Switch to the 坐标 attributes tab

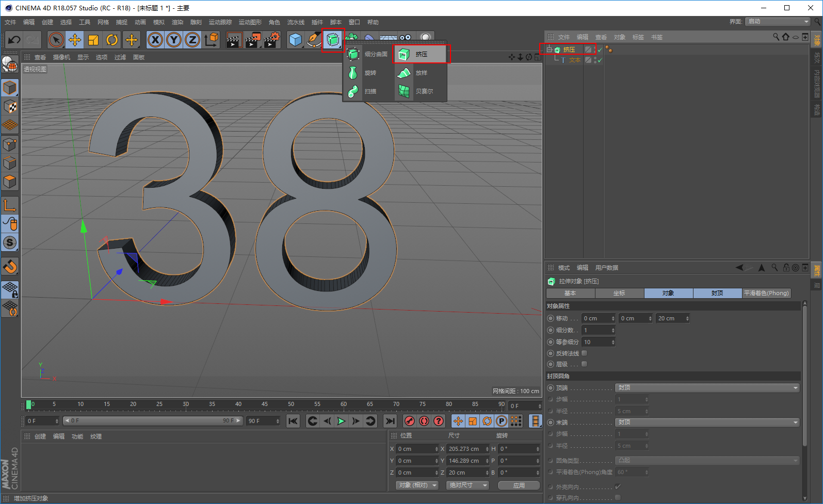point(619,293)
